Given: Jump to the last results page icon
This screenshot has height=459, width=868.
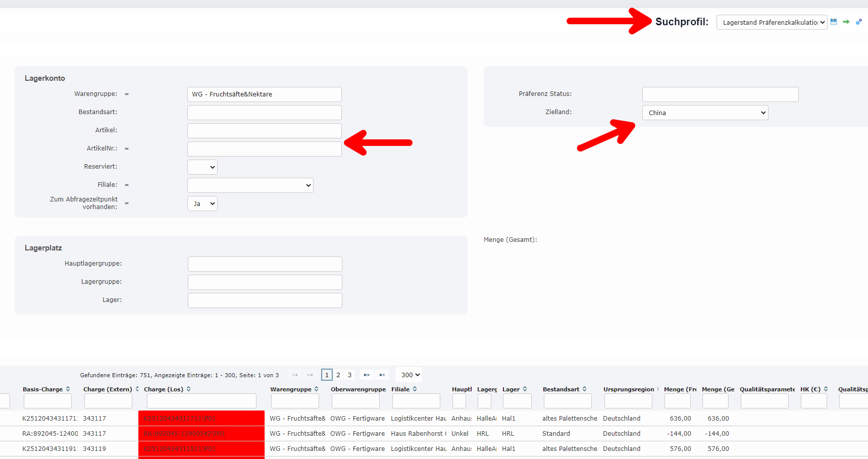Looking at the screenshot, I should pyautogui.click(x=382, y=375).
